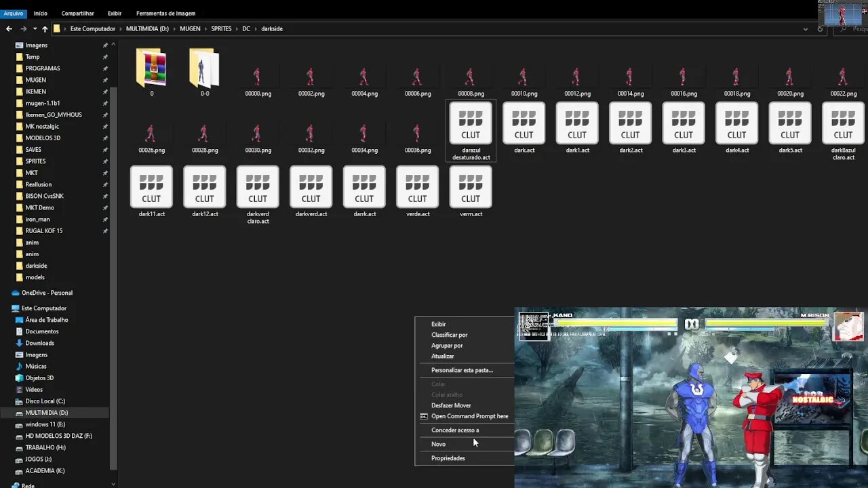This screenshot has height=488, width=868.
Task: Select the 00014.png sprite file
Action: pos(631,81)
